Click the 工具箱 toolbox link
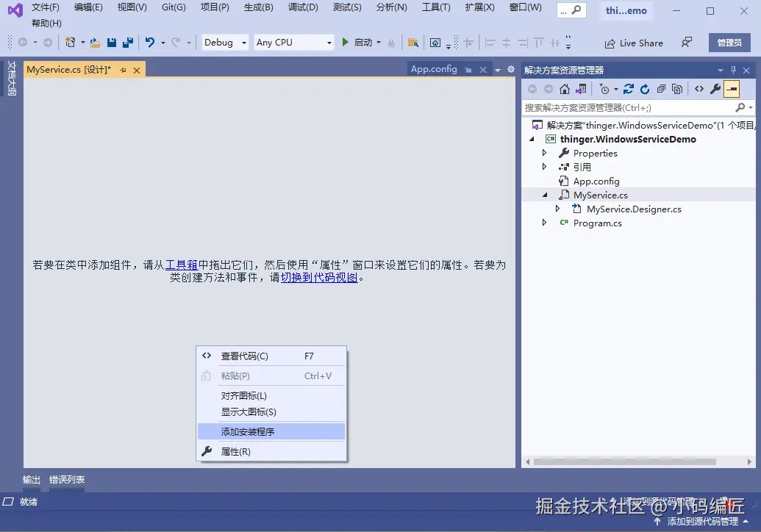This screenshot has width=761, height=532. (x=182, y=265)
